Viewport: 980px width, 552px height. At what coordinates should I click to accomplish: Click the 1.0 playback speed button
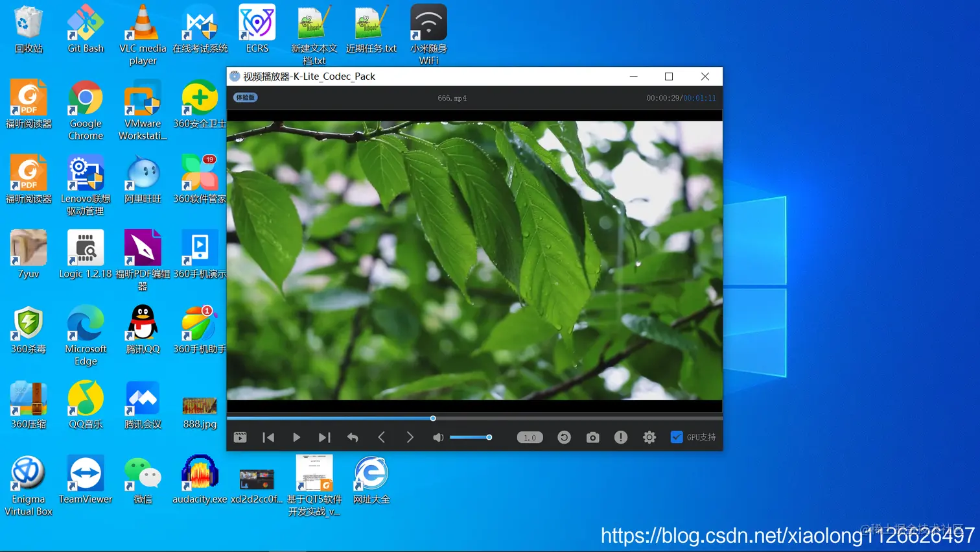[529, 437]
